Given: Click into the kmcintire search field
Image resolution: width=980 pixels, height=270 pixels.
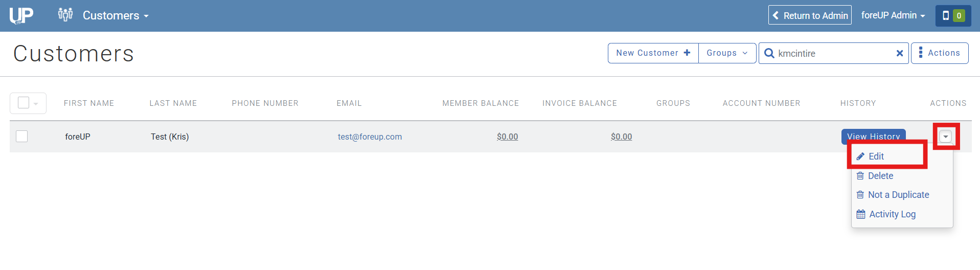Looking at the screenshot, I should (833, 53).
